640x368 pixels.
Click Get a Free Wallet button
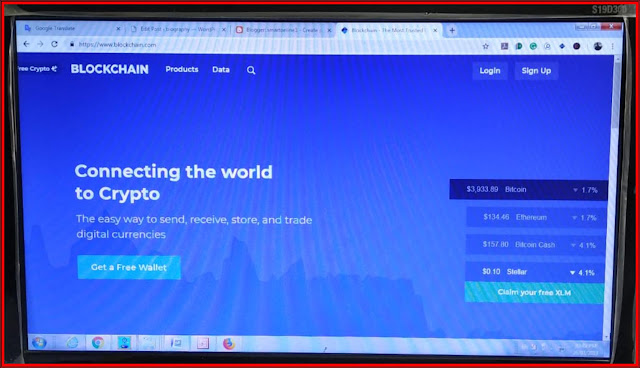click(x=129, y=267)
